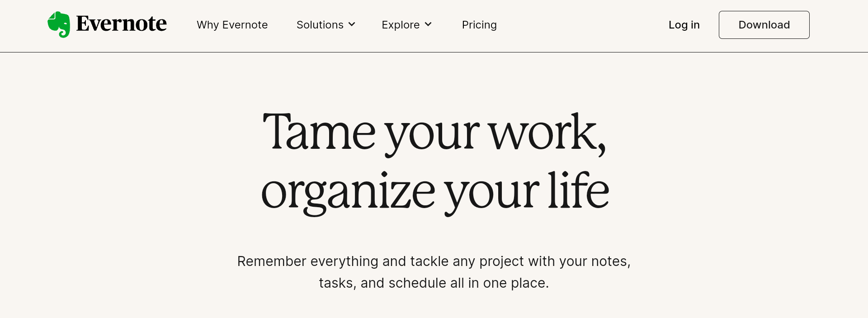The width and height of the screenshot is (868, 318).
Task: Expand the chevron arrow next to Solutions
Action: pos(352,24)
